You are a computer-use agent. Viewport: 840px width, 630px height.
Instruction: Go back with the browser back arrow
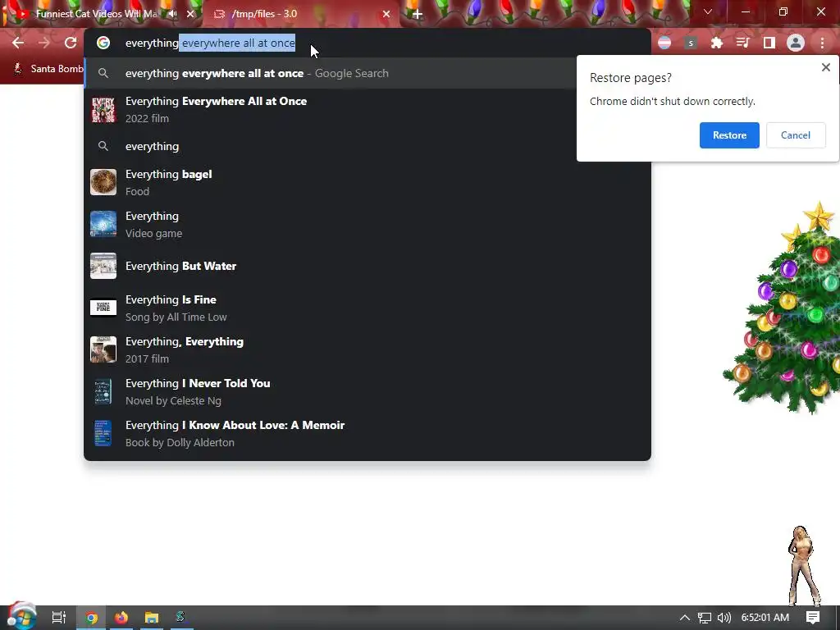point(18,43)
